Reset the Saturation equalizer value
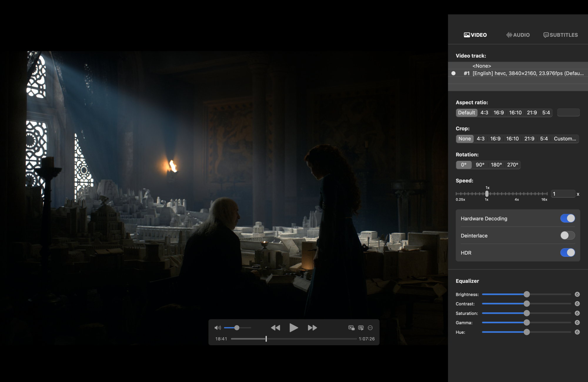The image size is (588, 382). coord(577,313)
